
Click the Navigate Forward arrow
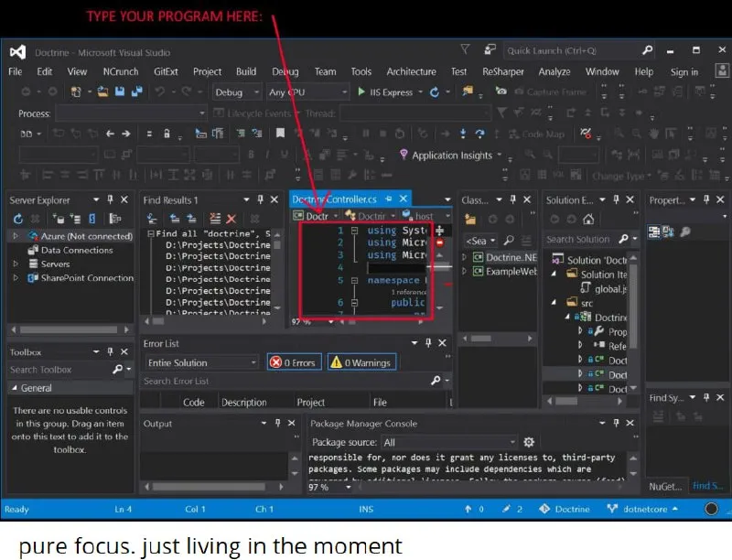point(126,134)
